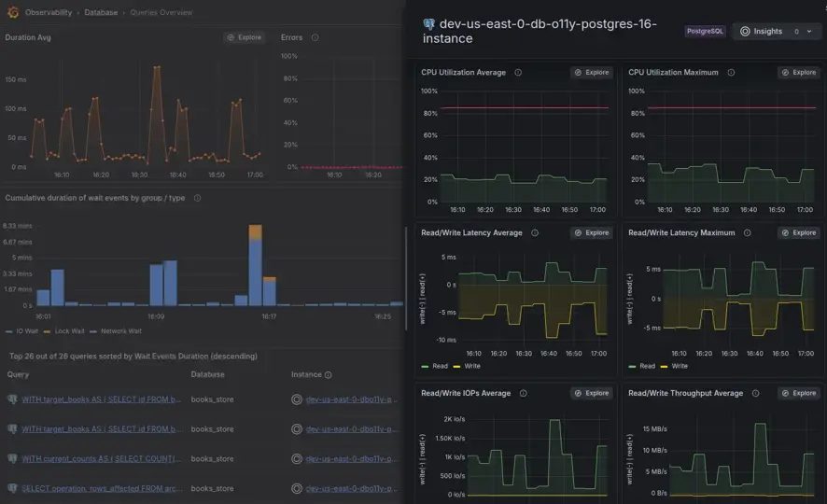
Task: Click the Duration Avg panel title
Action: tap(28, 37)
